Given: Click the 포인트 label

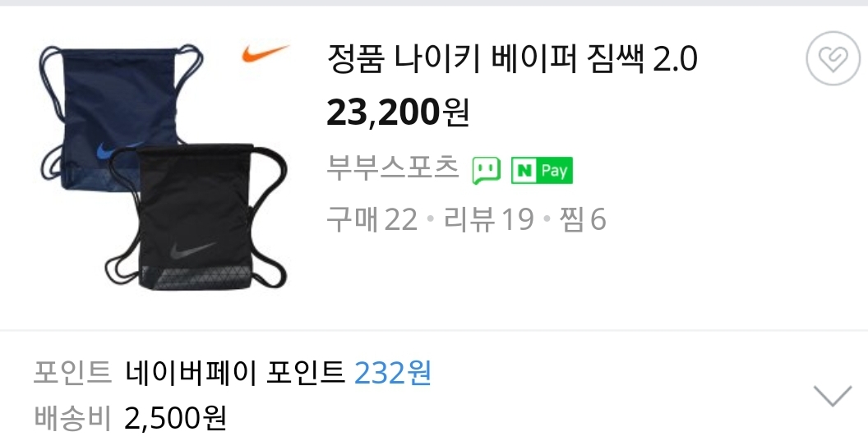Looking at the screenshot, I should [72, 372].
